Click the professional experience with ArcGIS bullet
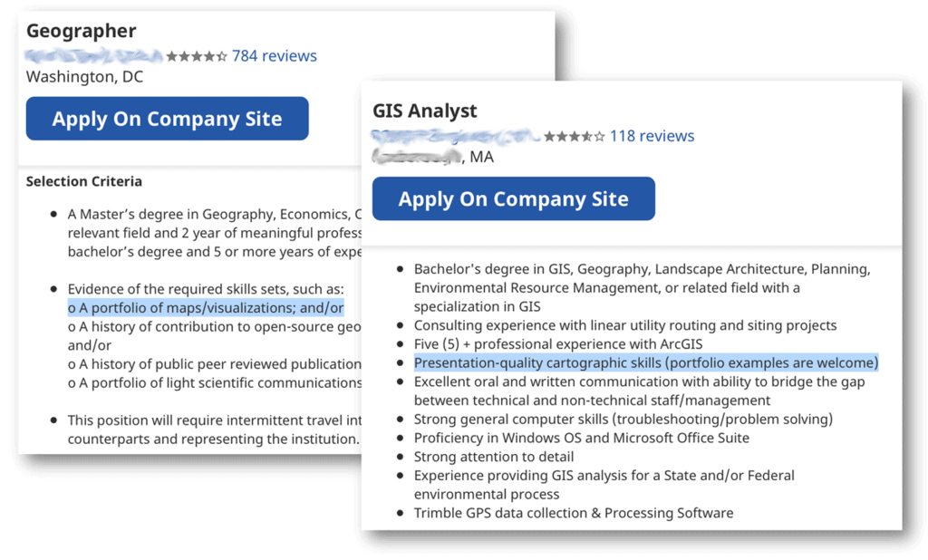This screenshot has height=560, width=928. 557,344
